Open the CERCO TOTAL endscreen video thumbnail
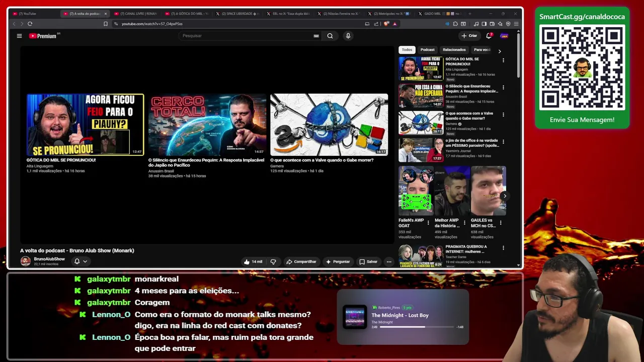This screenshot has width=644, height=362. tap(207, 124)
